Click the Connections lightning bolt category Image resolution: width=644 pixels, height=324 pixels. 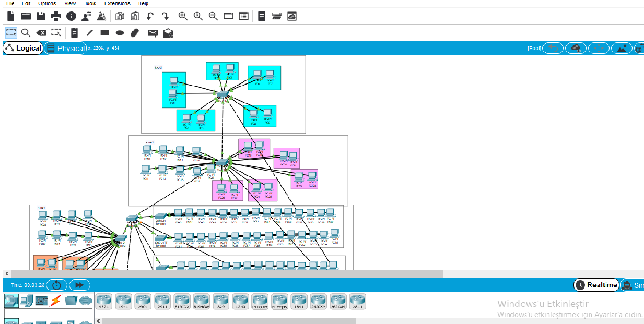click(x=56, y=301)
